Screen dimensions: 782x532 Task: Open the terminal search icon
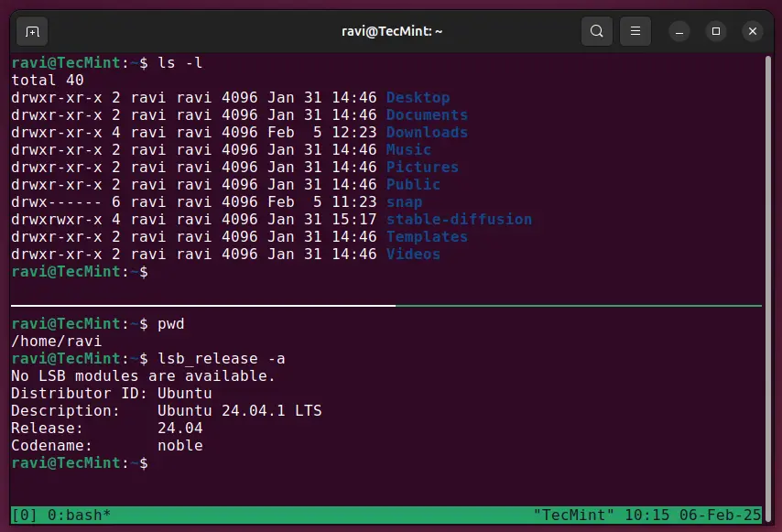596,31
